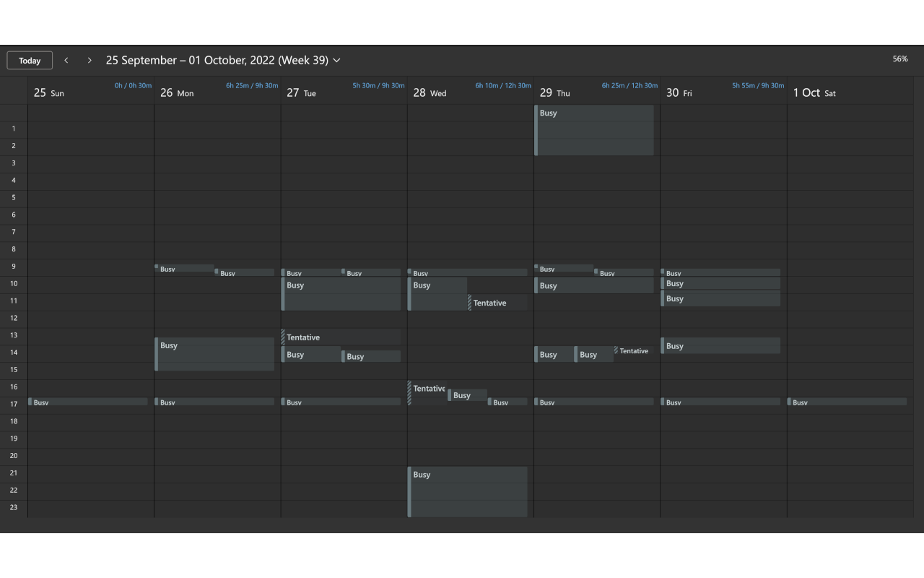
Task: Open Friday's Busy event at 13
Action: (720, 346)
